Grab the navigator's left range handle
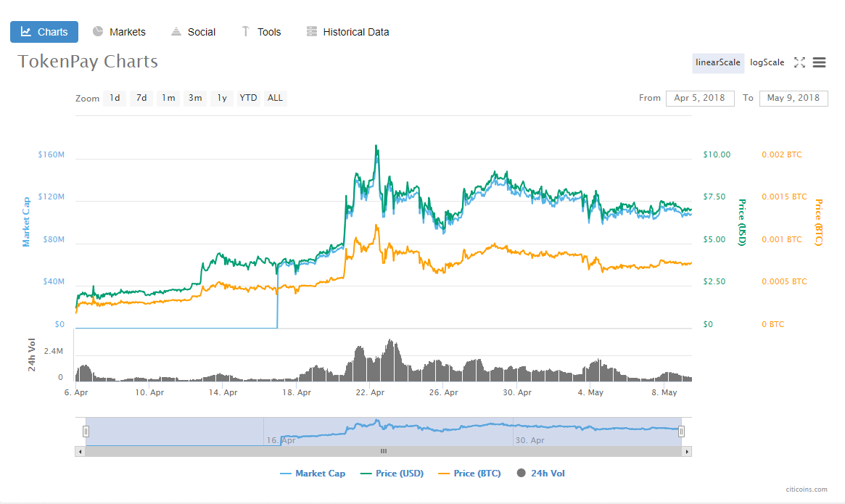The image size is (845, 504). (x=86, y=431)
